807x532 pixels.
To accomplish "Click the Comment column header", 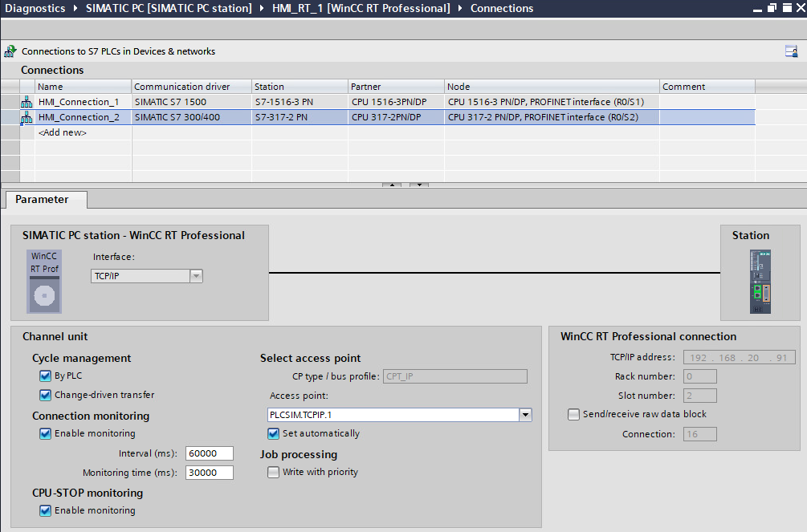I will [707, 87].
